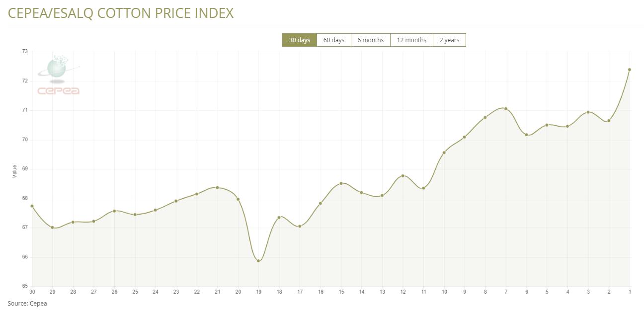Pick the data point at day 15
Viewport: 644px width, 312px height.
coord(341,183)
